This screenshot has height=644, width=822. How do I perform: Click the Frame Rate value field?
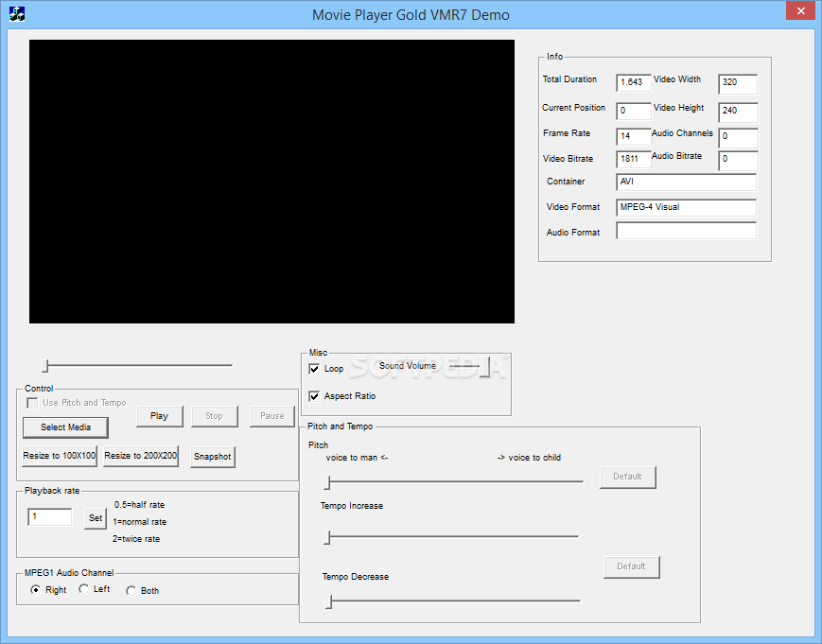point(634,136)
